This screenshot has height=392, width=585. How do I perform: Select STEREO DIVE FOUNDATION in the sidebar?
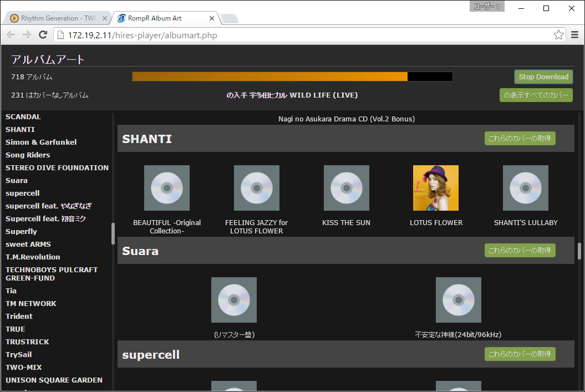(57, 168)
